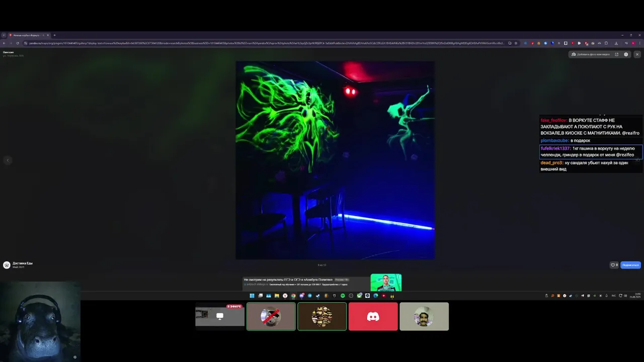The image size is (644, 362).
Task: Go back in the browser
Action: [x=4, y=43]
